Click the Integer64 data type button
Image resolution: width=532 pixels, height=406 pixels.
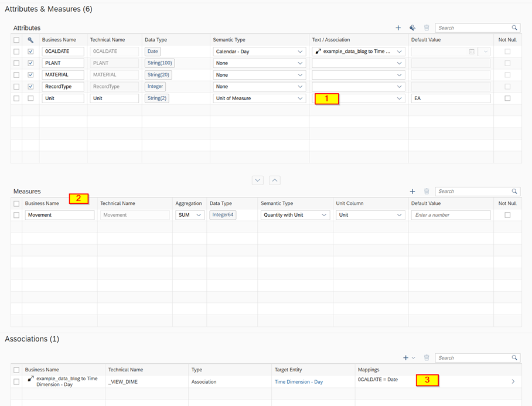pyautogui.click(x=223, y=215)
